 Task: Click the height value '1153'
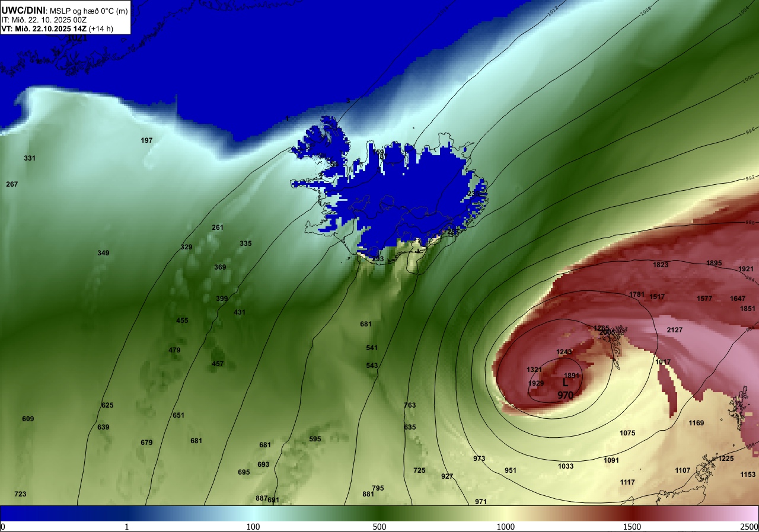[x=748, y=475]
